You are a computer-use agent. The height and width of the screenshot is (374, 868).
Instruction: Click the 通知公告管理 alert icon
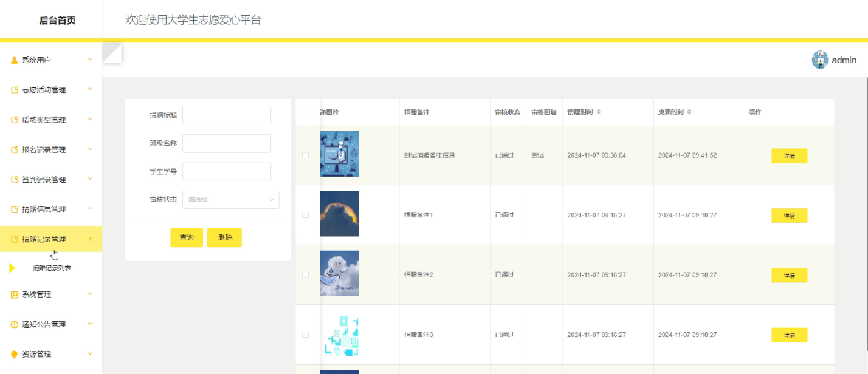click(15, 324)
